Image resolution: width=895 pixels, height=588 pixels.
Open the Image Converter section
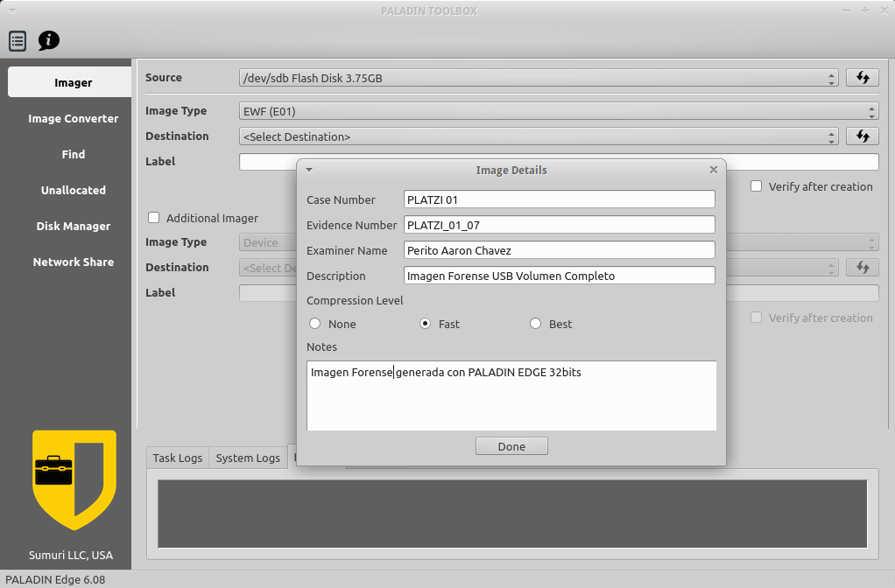click(73, 119)
